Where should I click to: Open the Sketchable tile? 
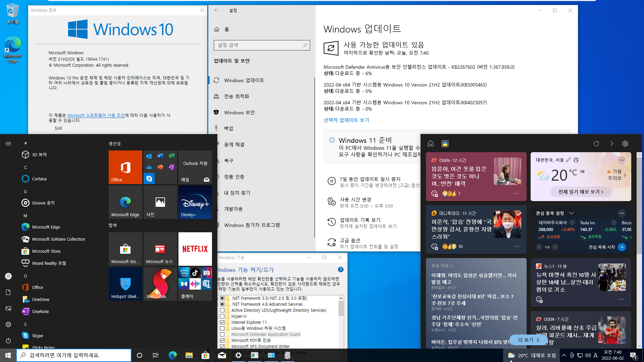(x=160, y=284)
